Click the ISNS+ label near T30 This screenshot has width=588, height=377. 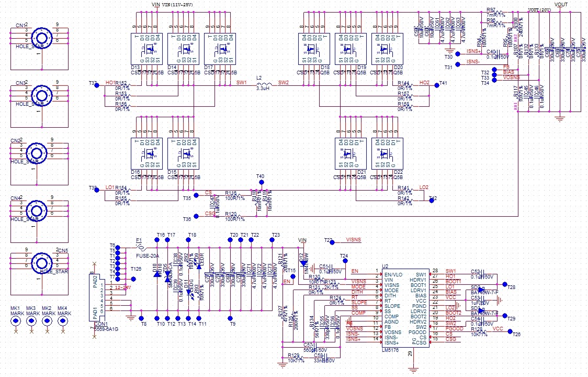(x=473, y=51)
